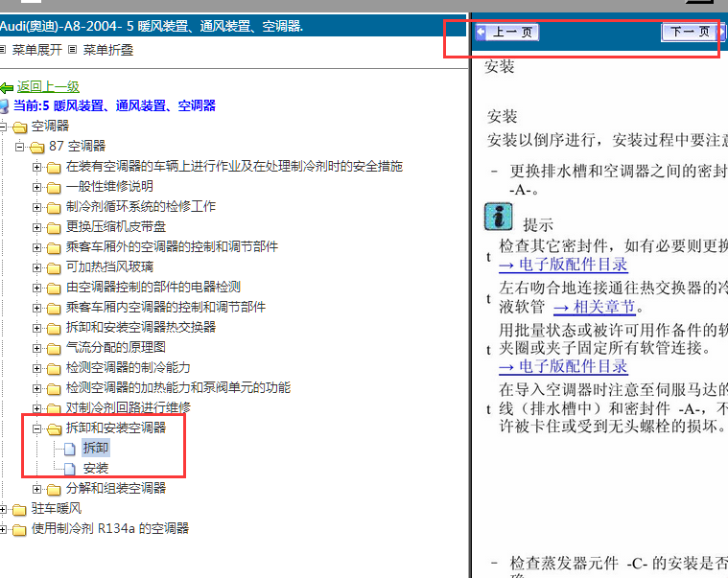The width and height of the screenshot is (728, 578).
Task: Click 菜单展开 to expand all menus
Action: tap(37, 50)
